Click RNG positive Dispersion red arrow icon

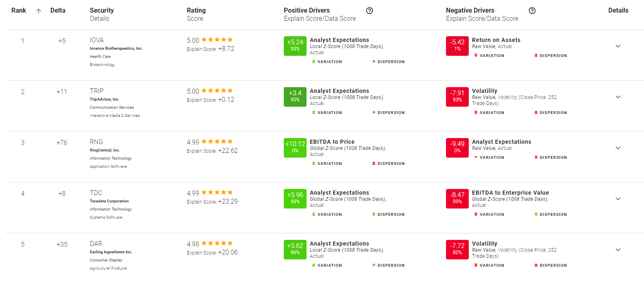374,164
